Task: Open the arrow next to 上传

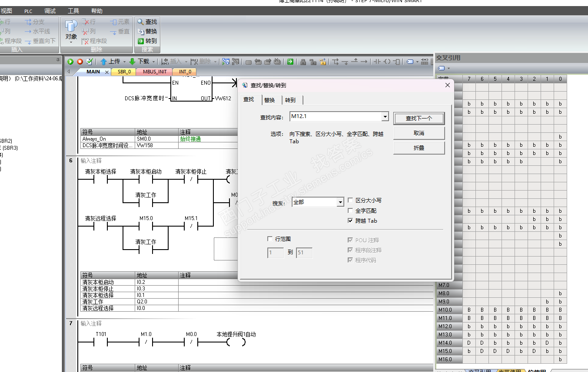Action: [124, 62]
